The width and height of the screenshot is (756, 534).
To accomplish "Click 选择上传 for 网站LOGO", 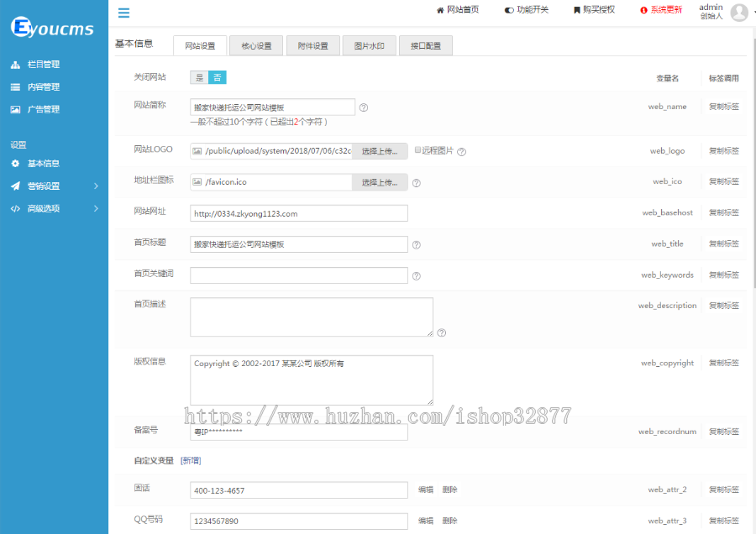I will pyautogui.click(x=380, y=151).
